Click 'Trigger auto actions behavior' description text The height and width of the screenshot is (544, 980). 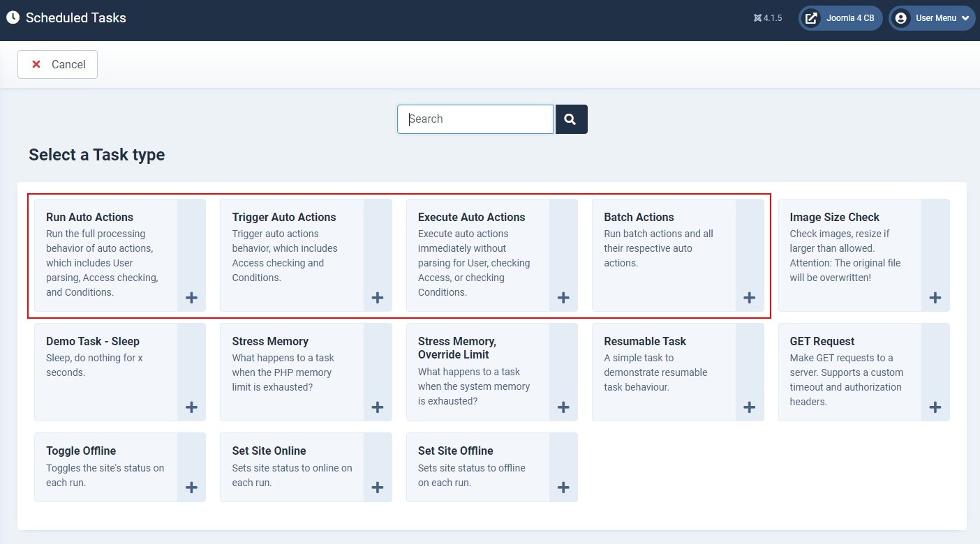pos(285,256)
